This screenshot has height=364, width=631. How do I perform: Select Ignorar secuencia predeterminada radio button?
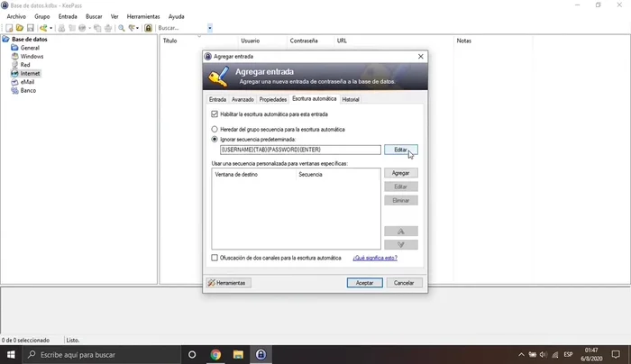pos(215,139)
